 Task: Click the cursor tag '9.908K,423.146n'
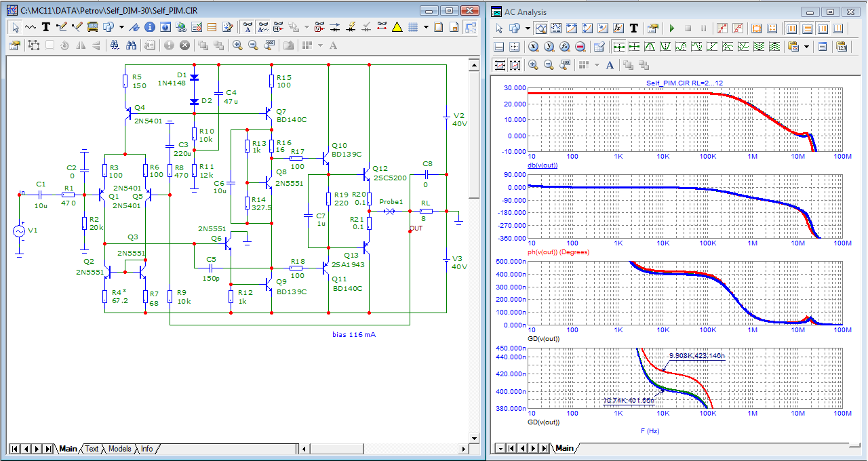click(696, 355)
